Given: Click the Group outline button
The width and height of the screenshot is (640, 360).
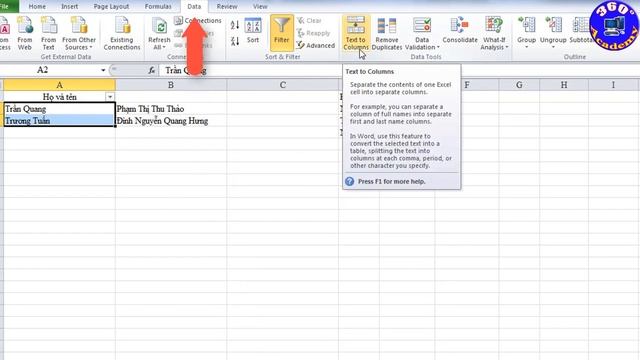Looking at the screenshot, I should pyautogui.click(x=527, y=31).
